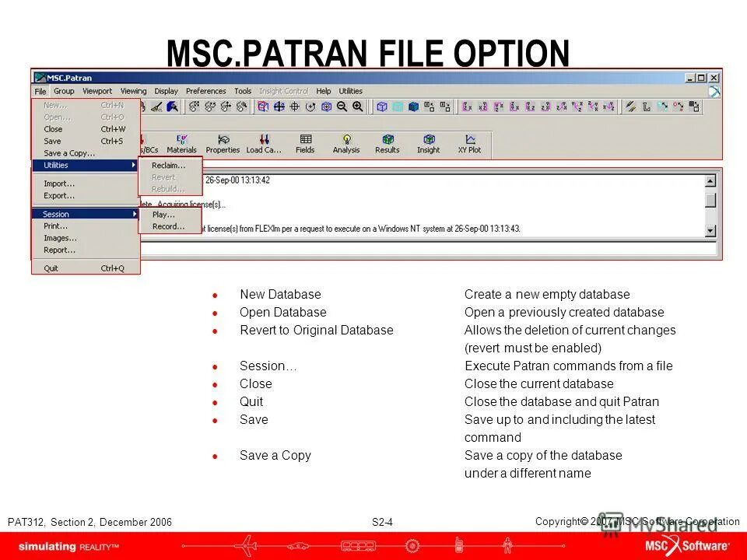
Task: Open the File menu
Action: (x=40, y=91)
